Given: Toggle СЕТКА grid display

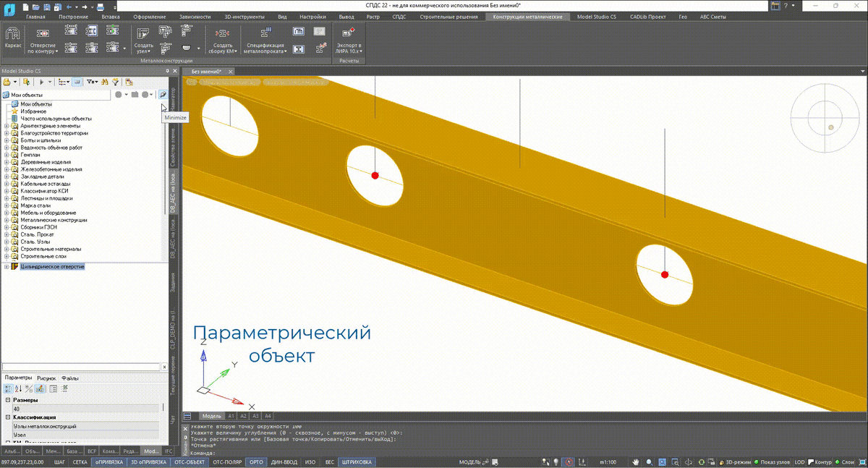Looking at the screenshot, I should tap(80, 461).
